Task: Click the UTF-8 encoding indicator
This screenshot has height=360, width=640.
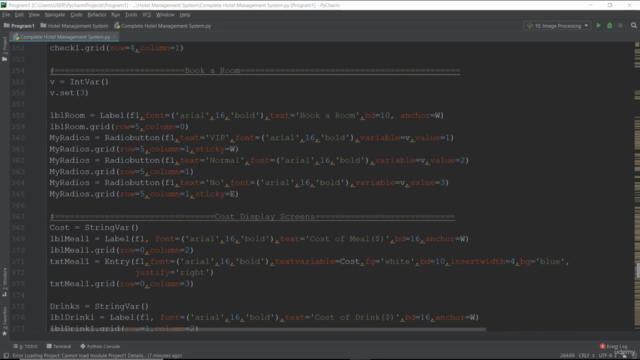Action: (x=607, y=356)
